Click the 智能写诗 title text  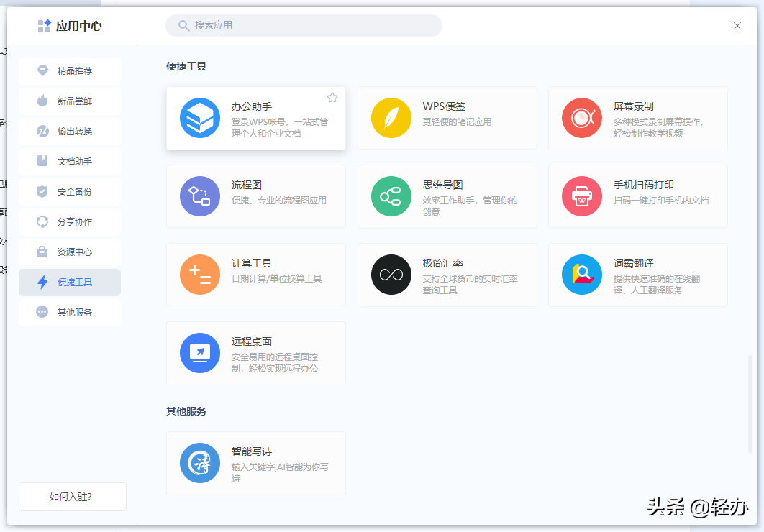251,451
